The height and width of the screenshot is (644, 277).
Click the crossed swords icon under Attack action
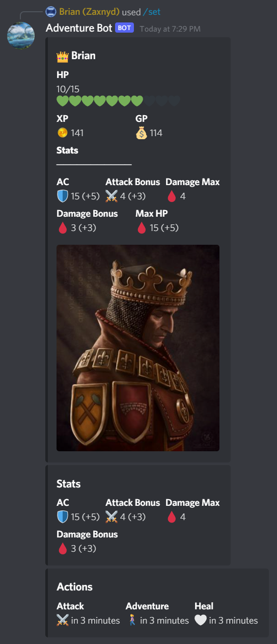click(x=63, y=621)
